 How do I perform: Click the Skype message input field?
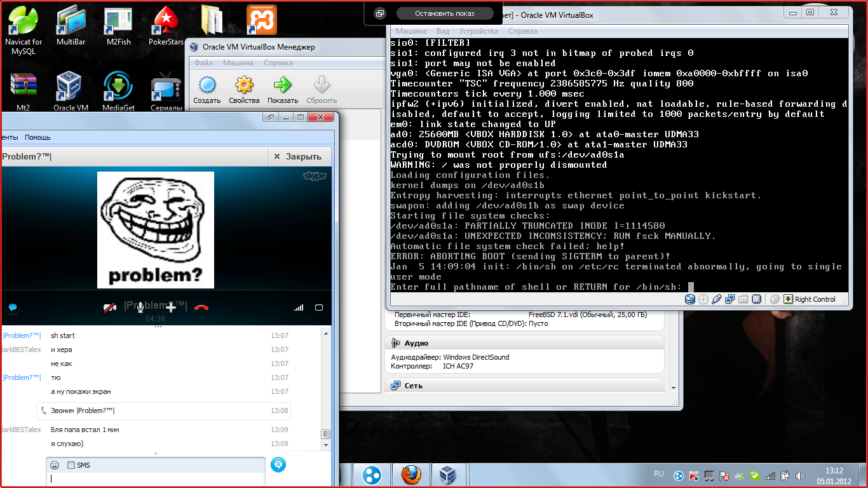coord(156,479)
